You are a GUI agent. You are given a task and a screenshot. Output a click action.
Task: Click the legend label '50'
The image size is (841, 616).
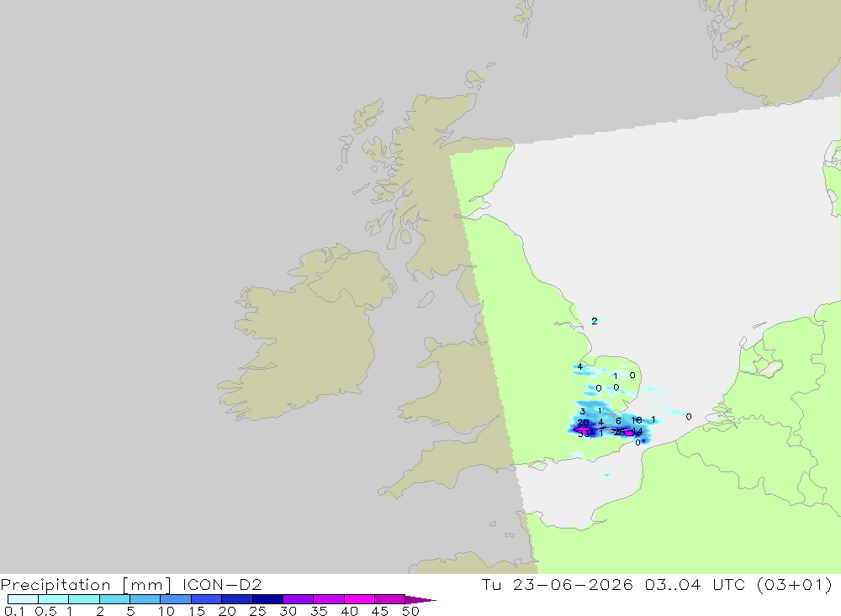click(x=410, y=611)
